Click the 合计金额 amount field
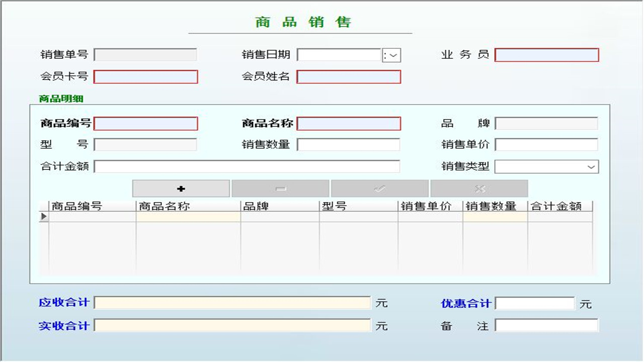Image resolution: width=644 pixels, height=362 pixels. (249, 166)
